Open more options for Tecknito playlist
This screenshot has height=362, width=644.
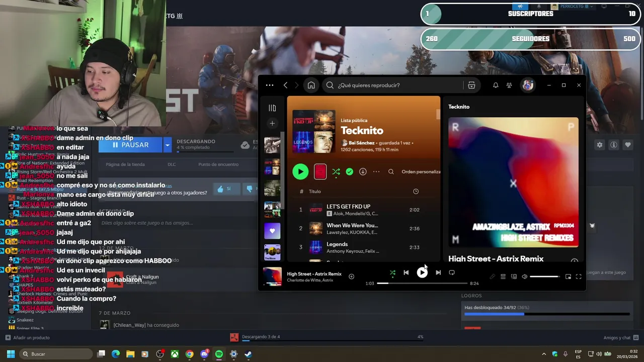click(376, 171)
